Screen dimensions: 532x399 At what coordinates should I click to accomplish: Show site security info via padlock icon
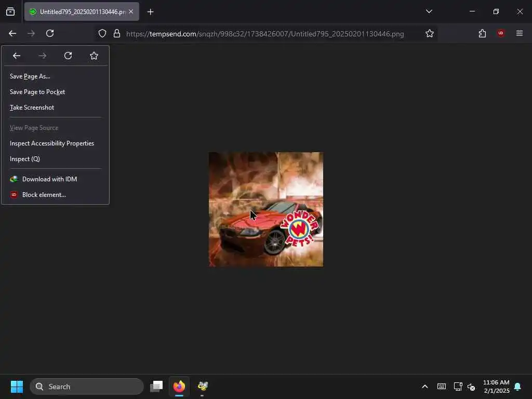[x=117, y=33]
